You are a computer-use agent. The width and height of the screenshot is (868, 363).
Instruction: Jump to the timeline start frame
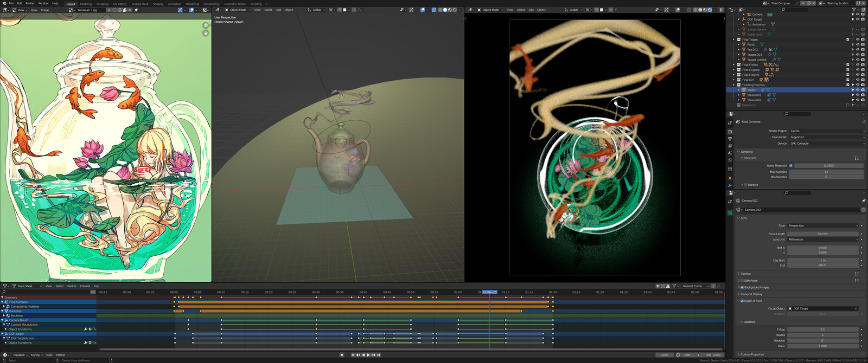point(353,355)
